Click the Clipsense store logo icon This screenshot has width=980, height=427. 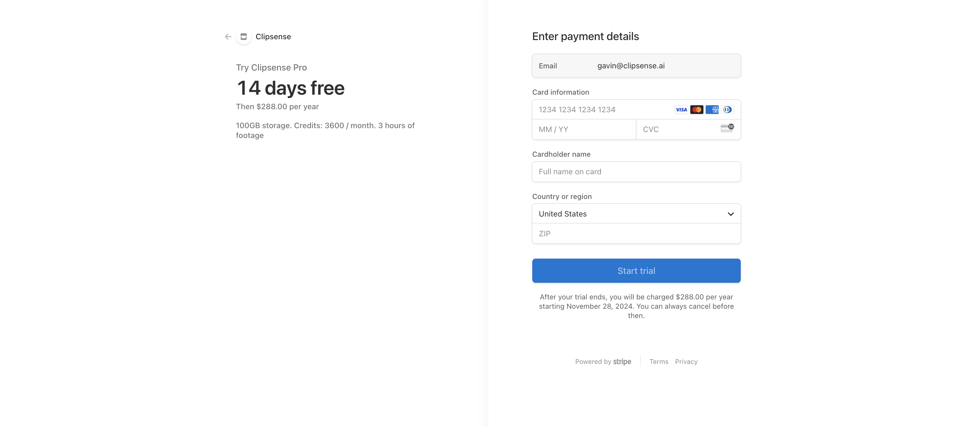243,36
